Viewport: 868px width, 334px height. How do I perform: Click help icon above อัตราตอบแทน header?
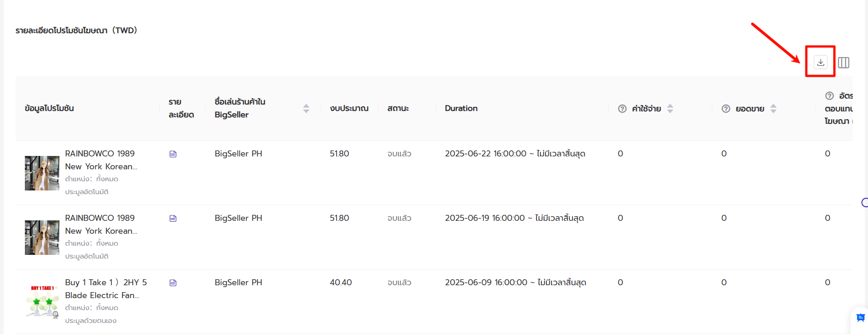[x=829, y=96]
